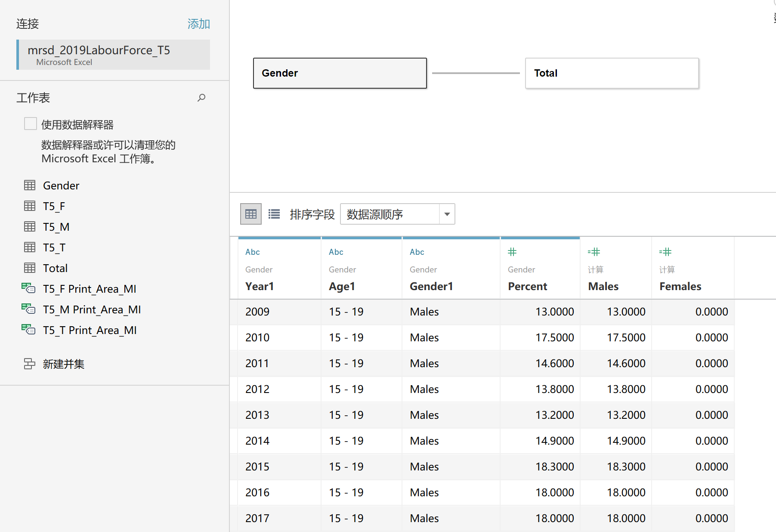Switch to metadata list view icon
The image size is (776, 532).
click(274, 214)
